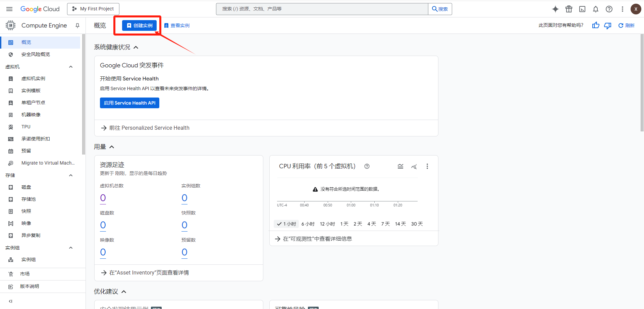Select 概览 in the sidebar

tap(40, 42)
